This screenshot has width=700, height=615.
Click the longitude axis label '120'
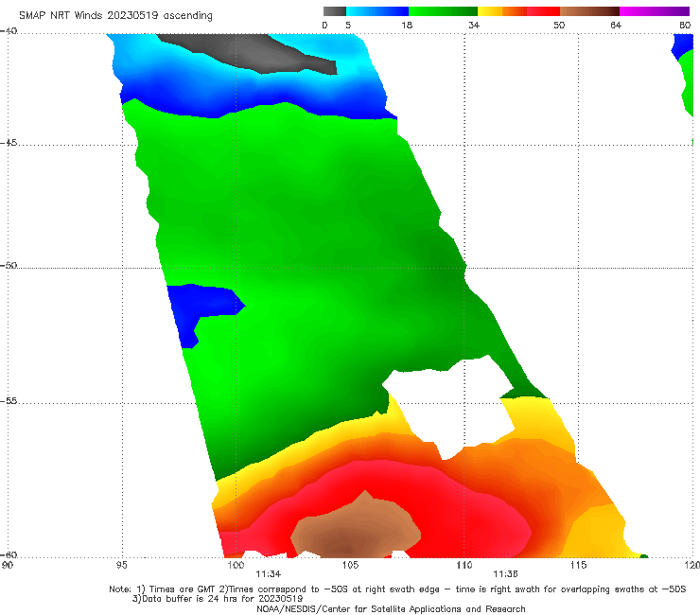(x=692, y=566)
